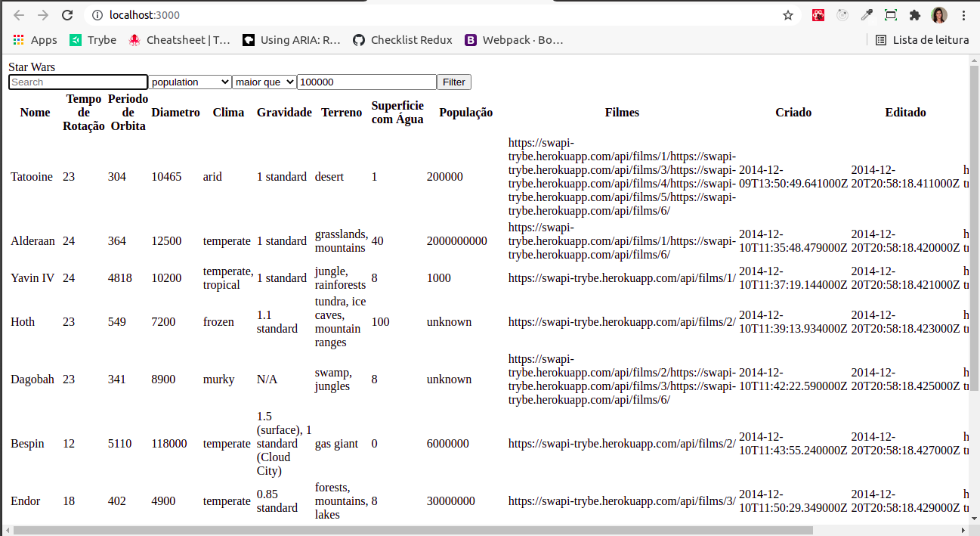This screenshot has width=980, height=536.
Task: Click the Hoth planet name
Action: point(23,322)
